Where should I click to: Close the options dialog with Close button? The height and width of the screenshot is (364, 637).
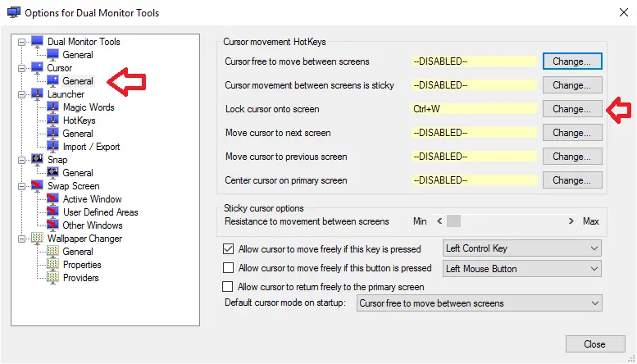595,344
